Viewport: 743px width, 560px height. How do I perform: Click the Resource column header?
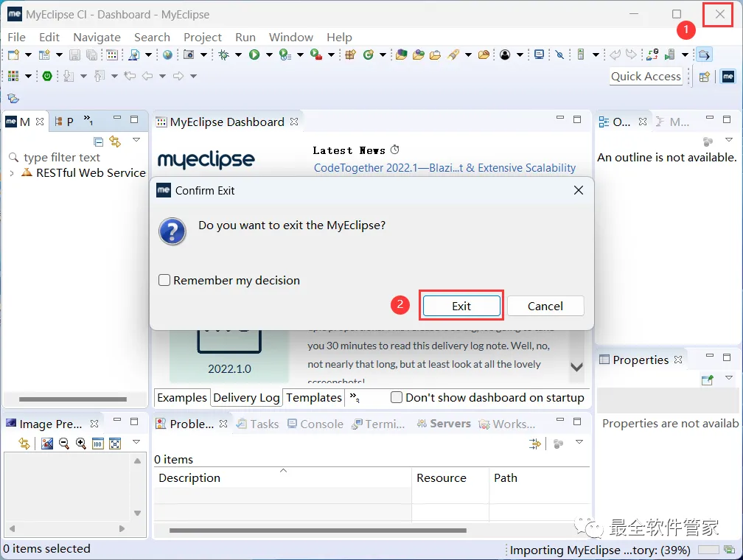pos(450,477)
